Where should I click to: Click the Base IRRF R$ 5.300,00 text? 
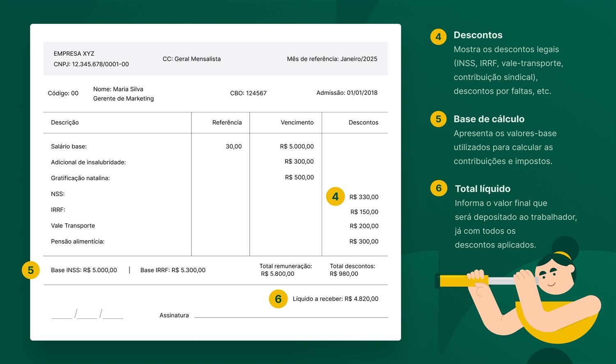[x=172, y=270]
